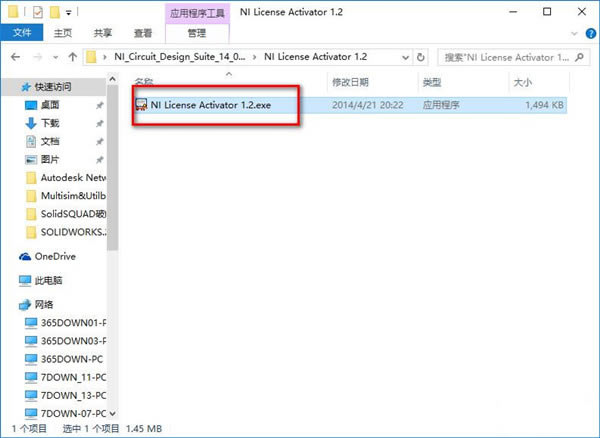Select 快速访问 in navigation pane
600x438 pixels.
point(53,87)
